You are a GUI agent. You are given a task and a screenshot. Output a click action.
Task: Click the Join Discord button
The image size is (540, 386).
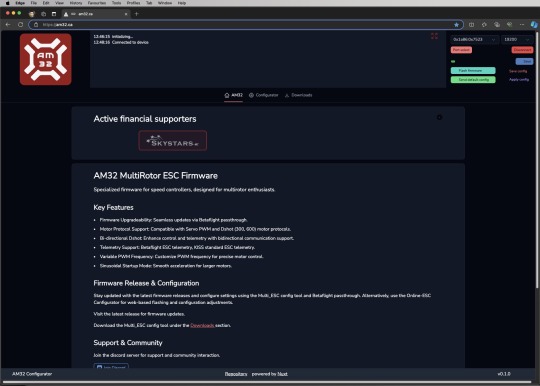point(111,366)
